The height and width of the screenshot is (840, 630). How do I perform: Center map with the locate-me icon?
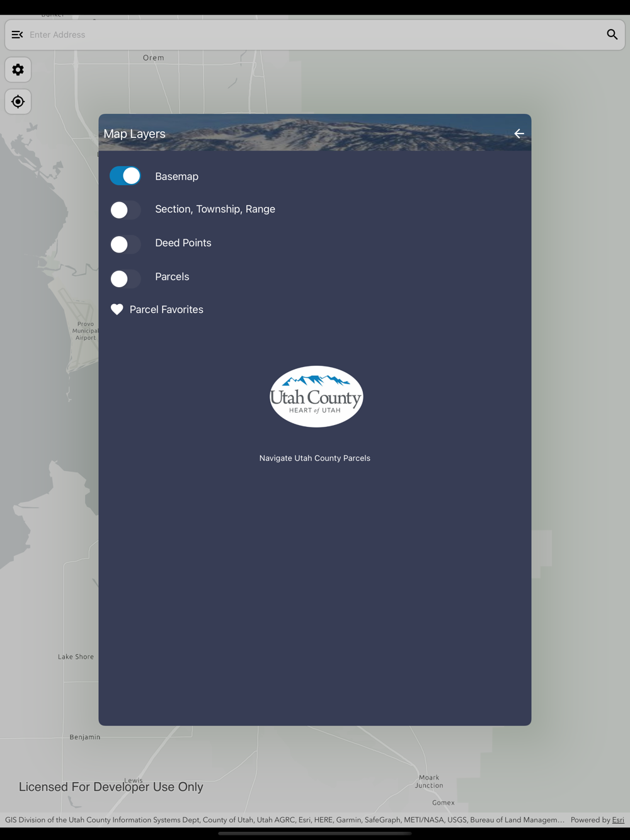pyautogui.click(x=18, y=101)
